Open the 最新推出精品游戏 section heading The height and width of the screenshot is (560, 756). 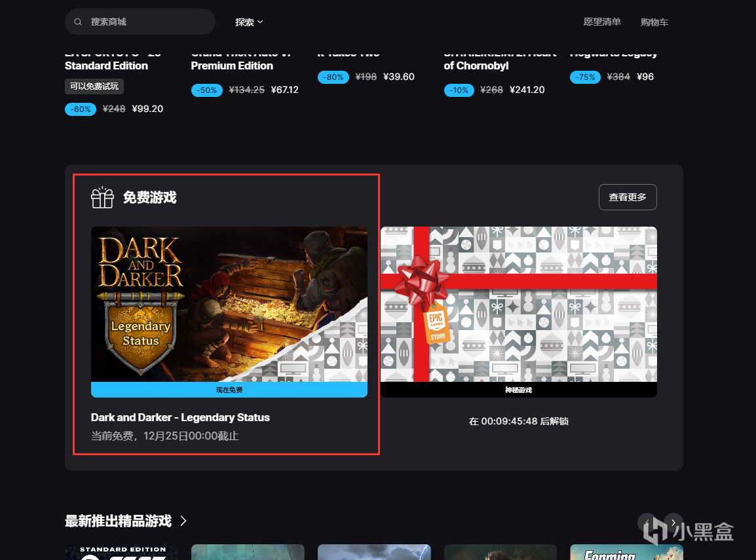pos(118,521)
